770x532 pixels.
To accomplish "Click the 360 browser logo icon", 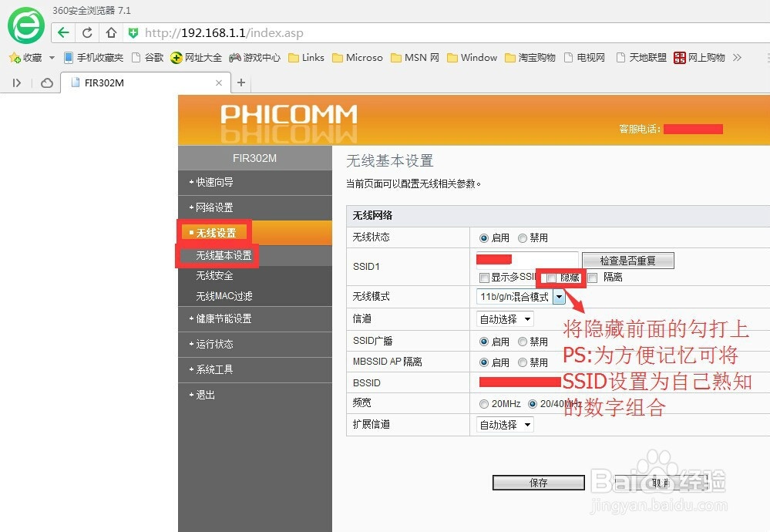I will [25, 25].
